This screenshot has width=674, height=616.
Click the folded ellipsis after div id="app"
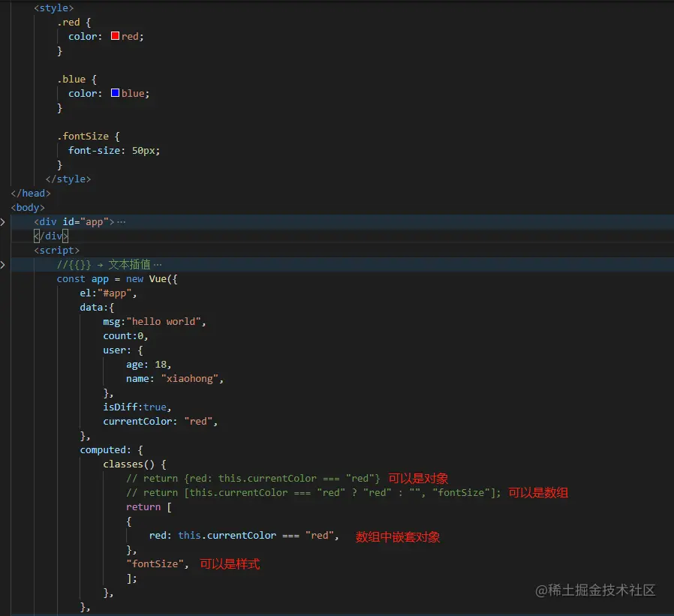click(122, 222)
